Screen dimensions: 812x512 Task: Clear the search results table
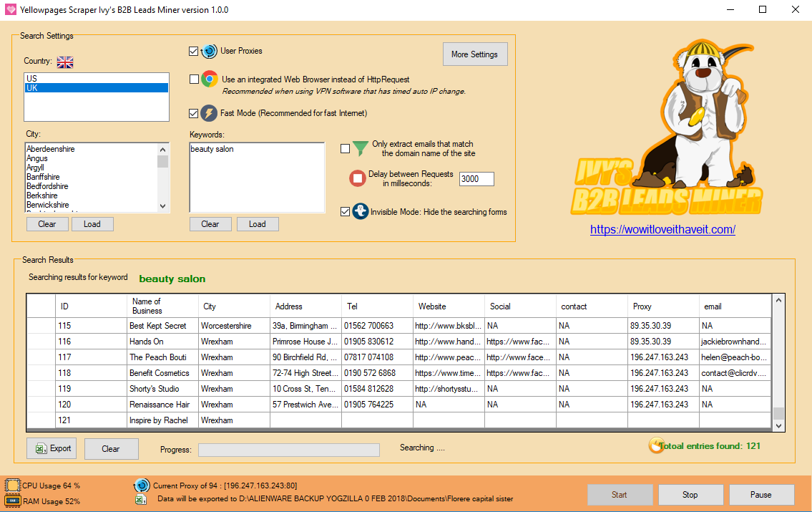click(x=111, y=449)
